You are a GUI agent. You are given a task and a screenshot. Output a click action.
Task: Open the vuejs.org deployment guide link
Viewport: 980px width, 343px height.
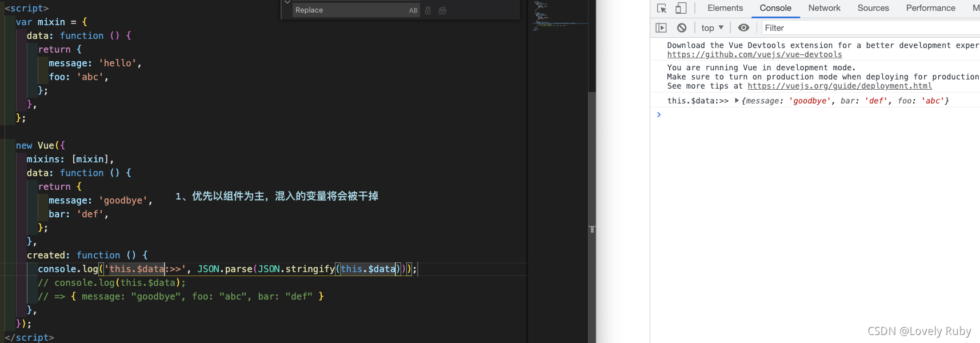839,86
